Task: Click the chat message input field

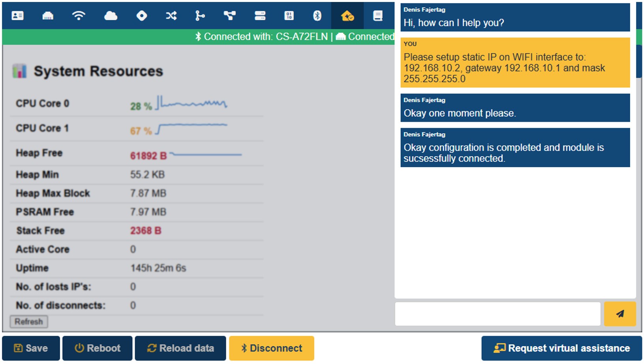Action: (498, 314)
